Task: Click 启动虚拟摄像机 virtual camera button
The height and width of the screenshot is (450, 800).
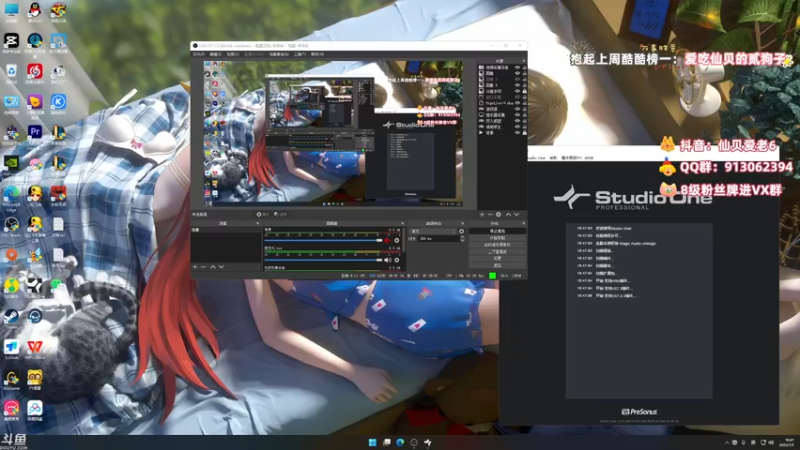Action: click(x=497, y=245)
